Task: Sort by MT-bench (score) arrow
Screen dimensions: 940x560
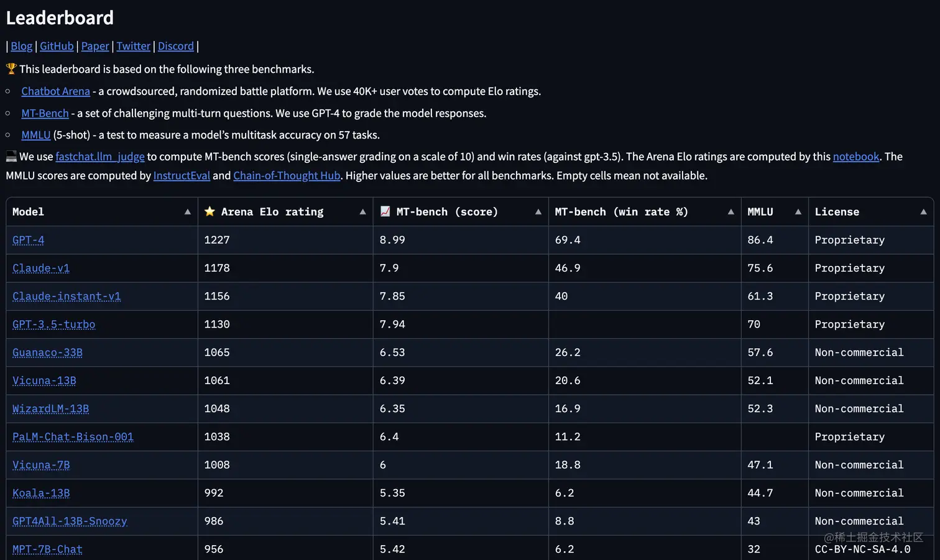Action: [x=538, y=212]
